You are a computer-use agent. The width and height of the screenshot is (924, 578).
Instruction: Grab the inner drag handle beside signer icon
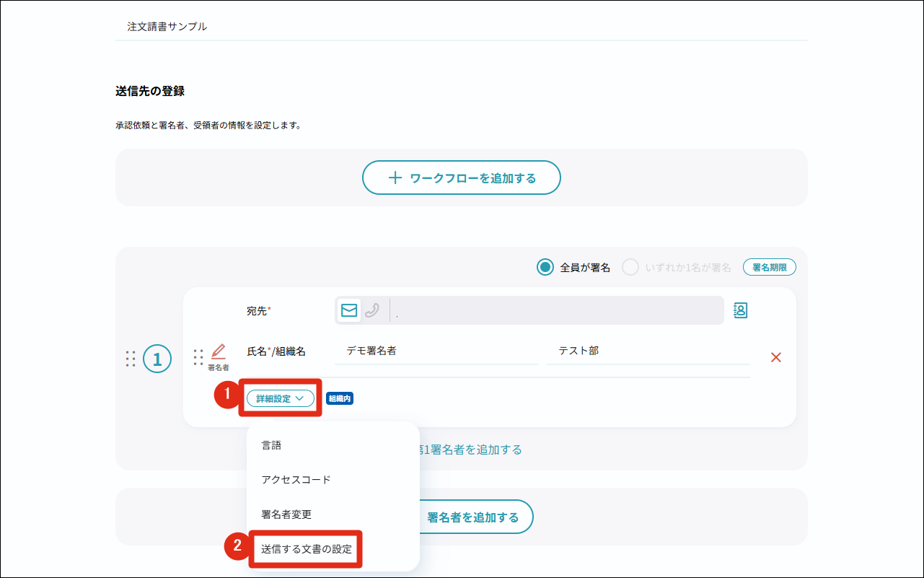pos(198,357)
